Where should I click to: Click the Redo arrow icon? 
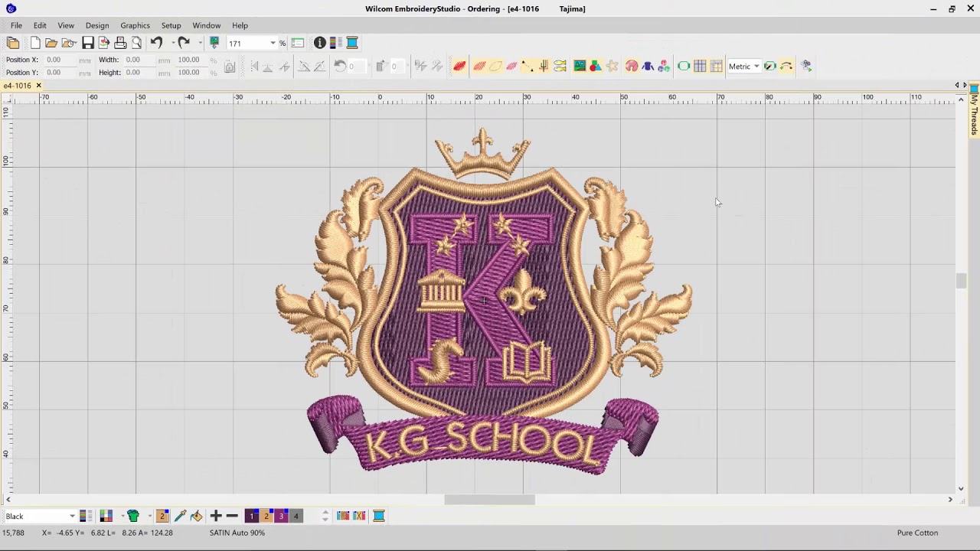tap(184, 43)
